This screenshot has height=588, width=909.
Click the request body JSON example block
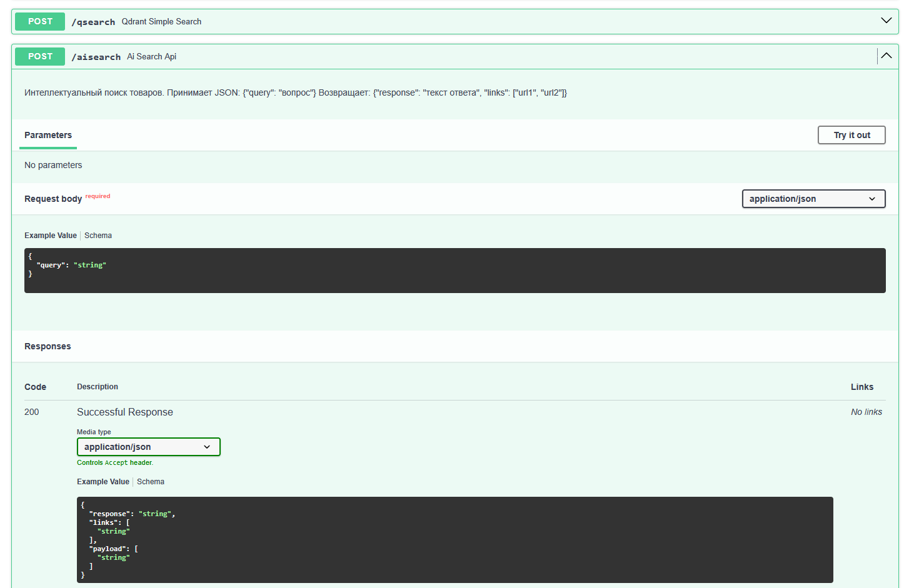455,271
